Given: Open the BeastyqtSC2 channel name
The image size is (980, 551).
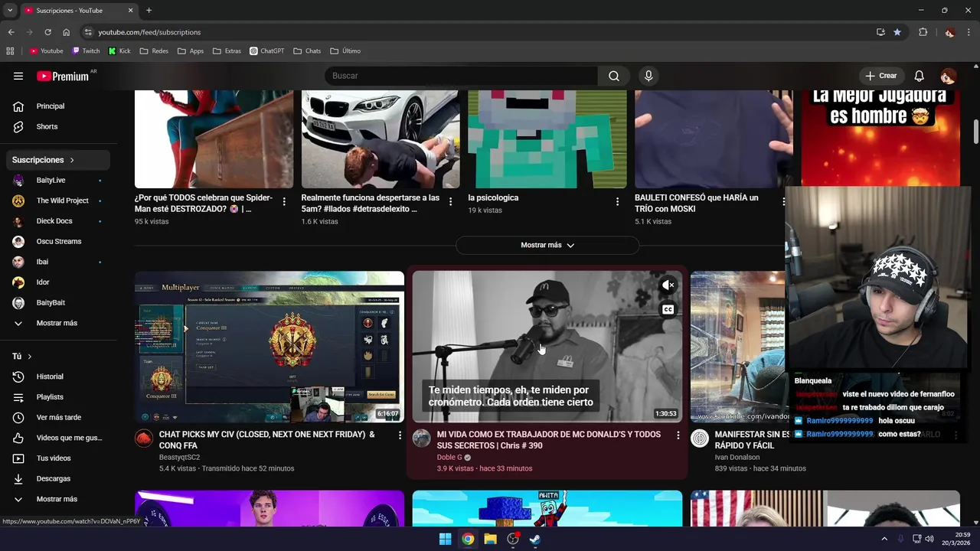Looking at the screenshot, I should click(x=180, y=458).
